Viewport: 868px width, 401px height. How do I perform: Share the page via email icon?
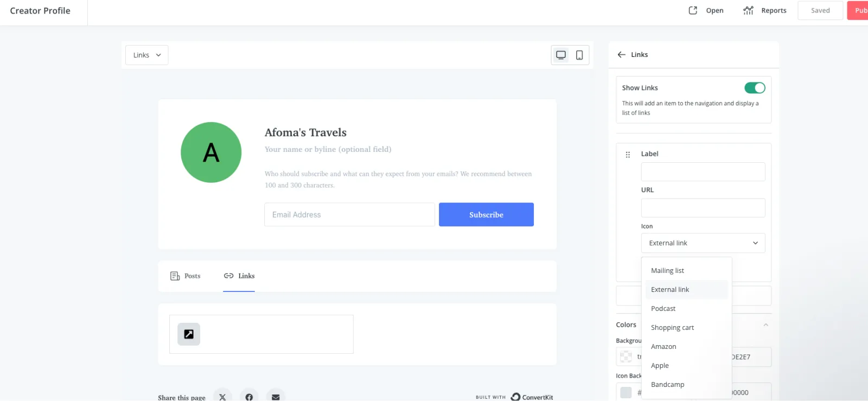click(276, 397)
